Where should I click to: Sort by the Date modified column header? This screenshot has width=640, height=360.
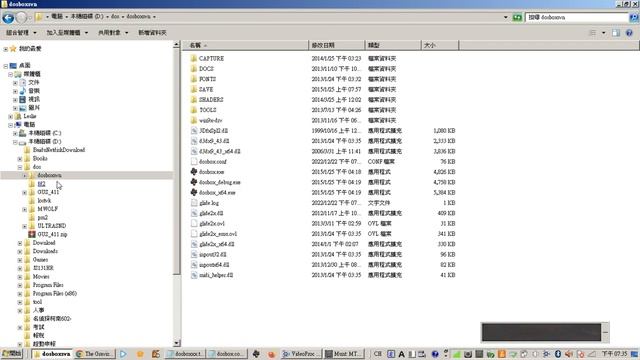tap(337, 45)
